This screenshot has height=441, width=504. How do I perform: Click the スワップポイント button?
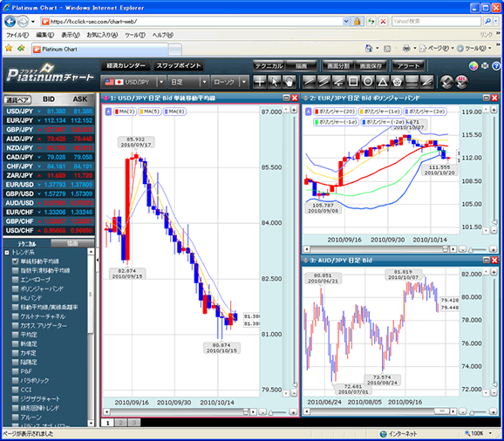179,66
